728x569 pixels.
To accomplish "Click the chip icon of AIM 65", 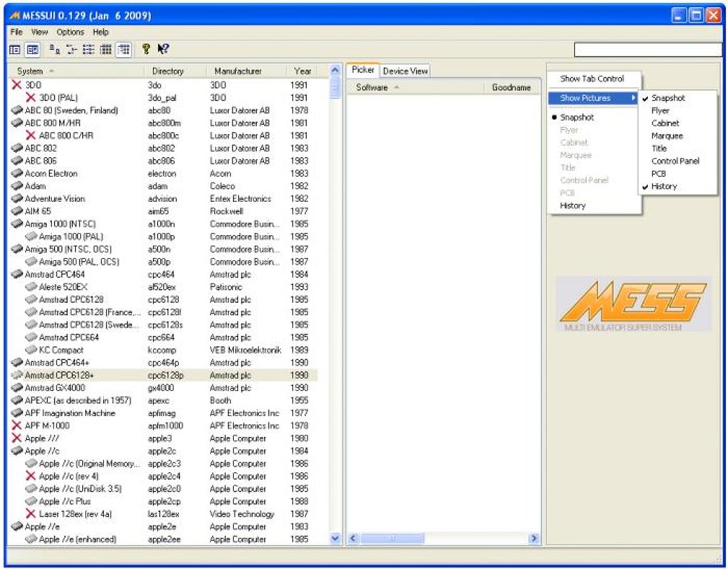I will click(16, 211).
